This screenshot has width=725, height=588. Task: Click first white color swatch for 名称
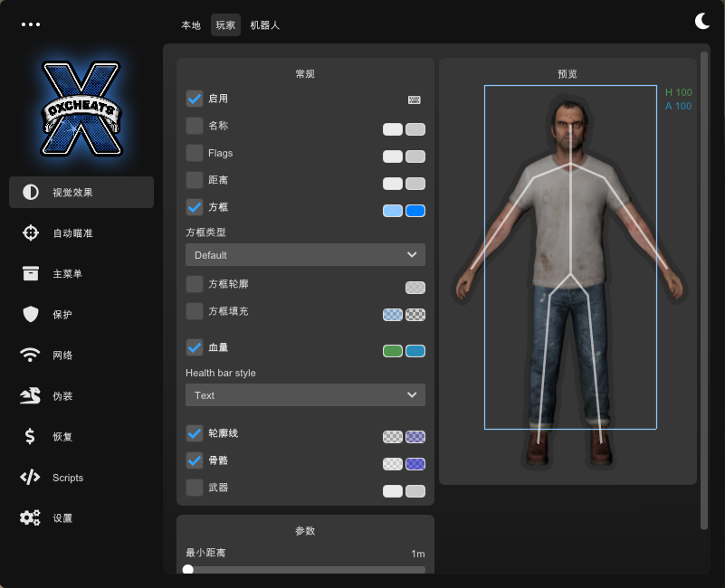click(x=393, y=129)
